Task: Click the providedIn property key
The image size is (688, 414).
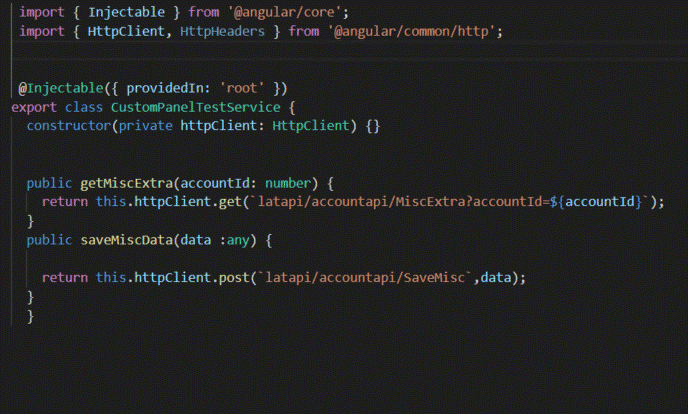Action: coord(168,87)
